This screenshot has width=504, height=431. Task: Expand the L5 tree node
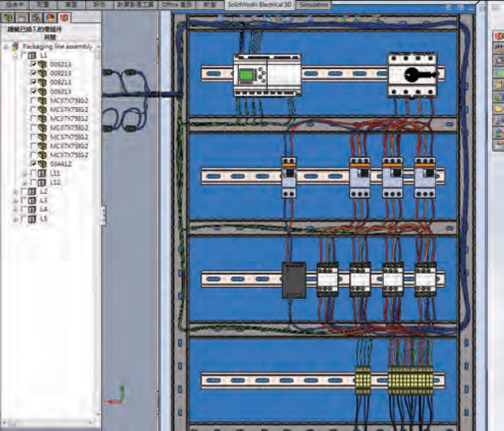pos(15,219)
